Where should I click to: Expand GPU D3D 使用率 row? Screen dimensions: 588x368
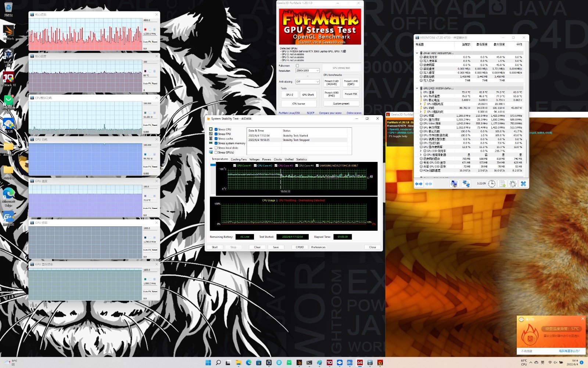coord(421,151)
